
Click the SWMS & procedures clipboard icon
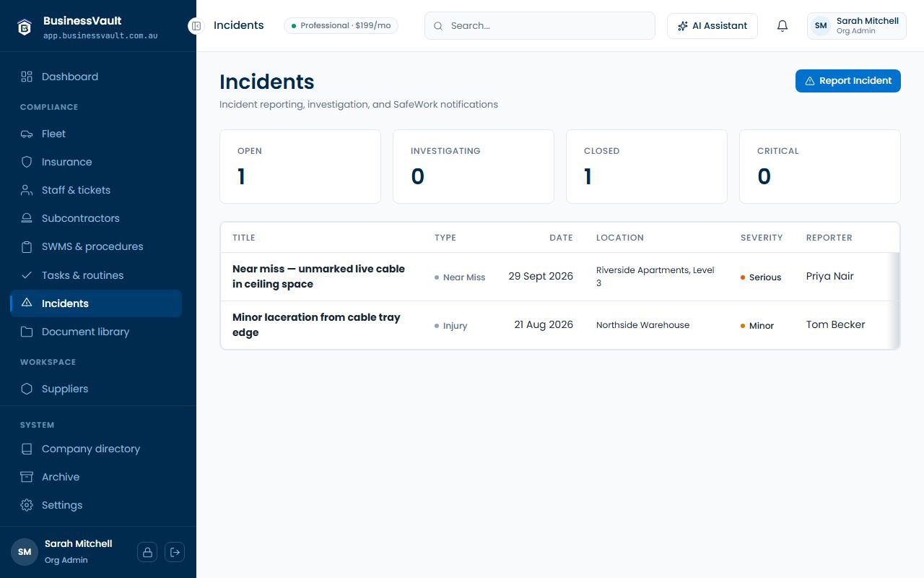click(x=27, y=246)
